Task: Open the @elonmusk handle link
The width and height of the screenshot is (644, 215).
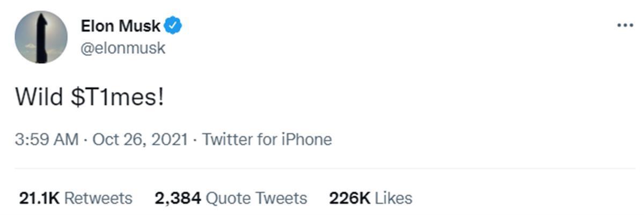Action: (123, 48)
